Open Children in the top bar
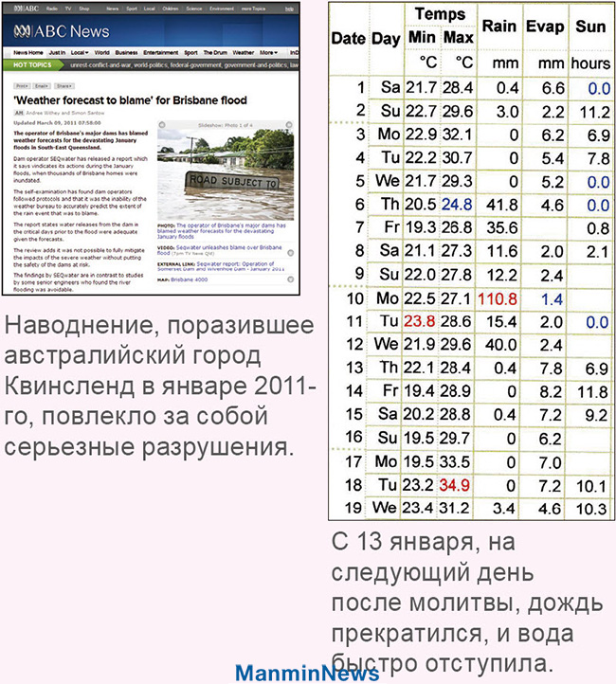The image size is (616, 684). (171, 9)
